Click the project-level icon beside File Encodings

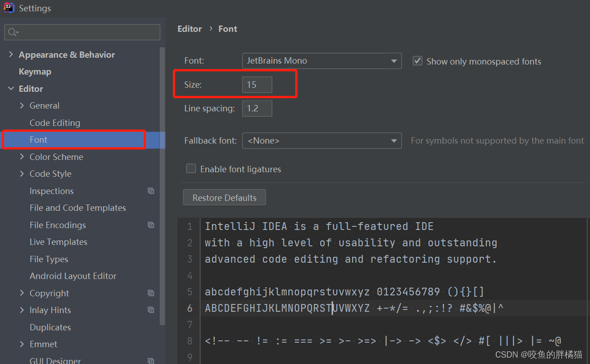(x=151, y=225)
